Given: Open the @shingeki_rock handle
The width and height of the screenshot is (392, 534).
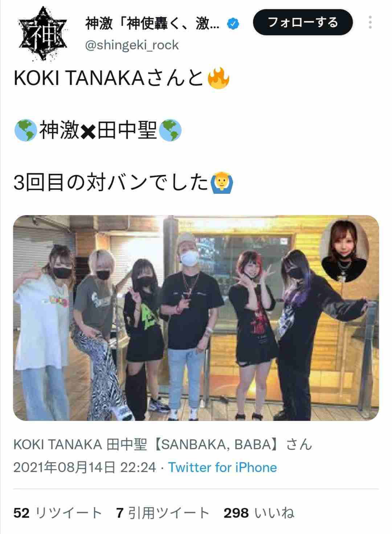Looking at the screenshot, I should (132, 45).
